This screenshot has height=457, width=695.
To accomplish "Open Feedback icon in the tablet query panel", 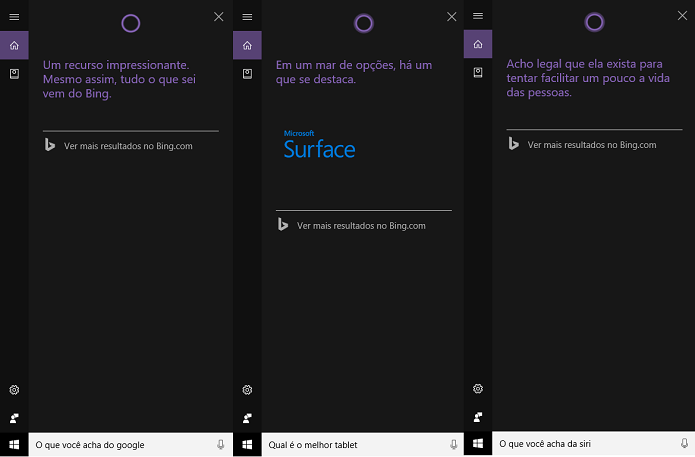I will (247, 418).
